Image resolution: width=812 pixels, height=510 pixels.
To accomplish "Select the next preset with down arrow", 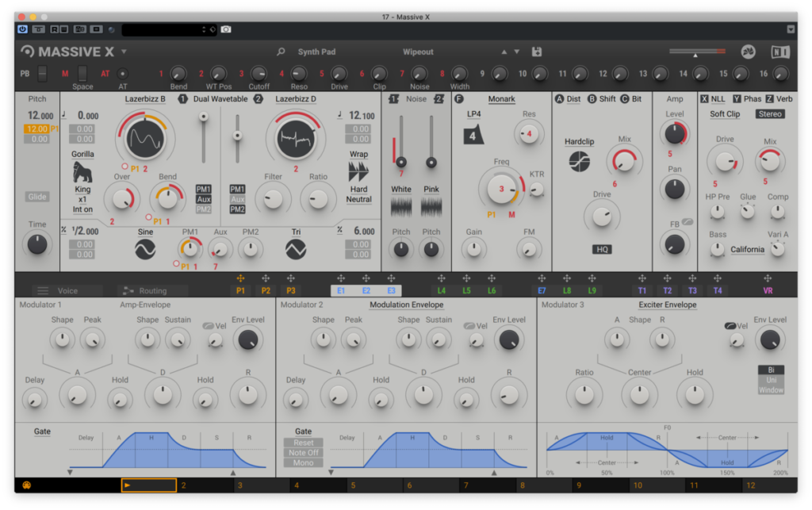I will [516, 52].
